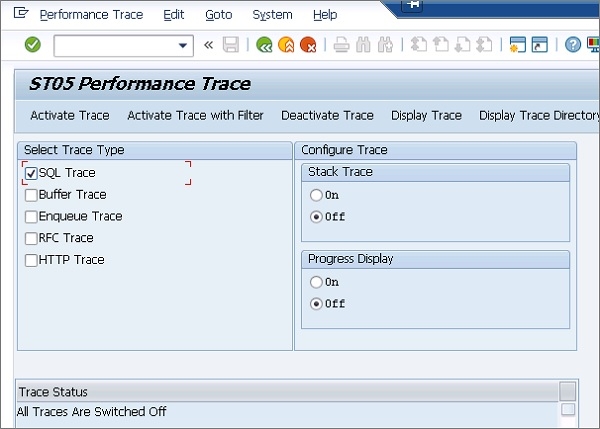Screen dimensions: 600x429
Task: Click the green Back icon
Action: (264, 45)
